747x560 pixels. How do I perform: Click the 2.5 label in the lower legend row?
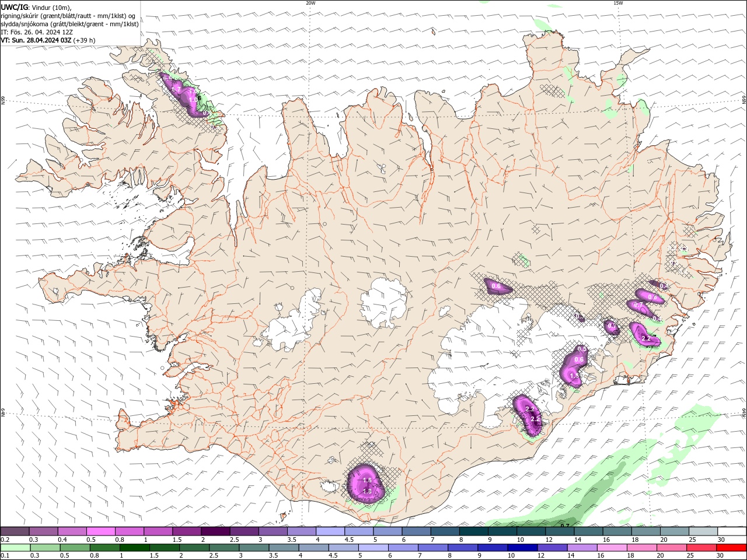pos(214,555)
